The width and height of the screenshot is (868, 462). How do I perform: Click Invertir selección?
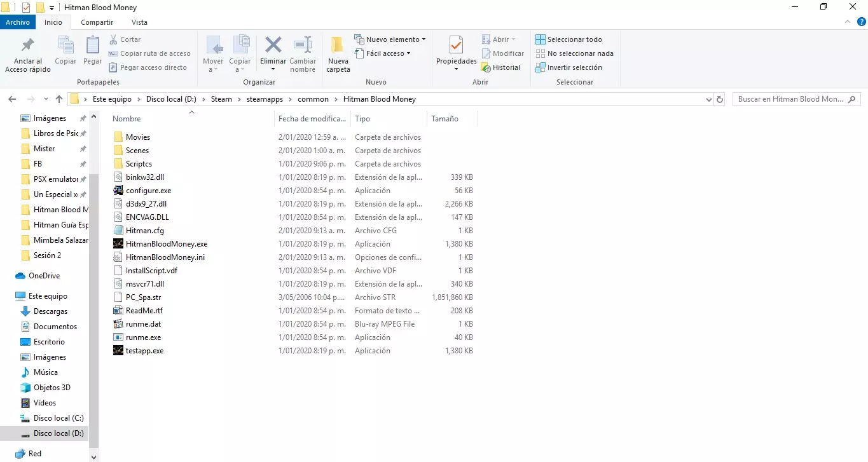coord(568,67)
